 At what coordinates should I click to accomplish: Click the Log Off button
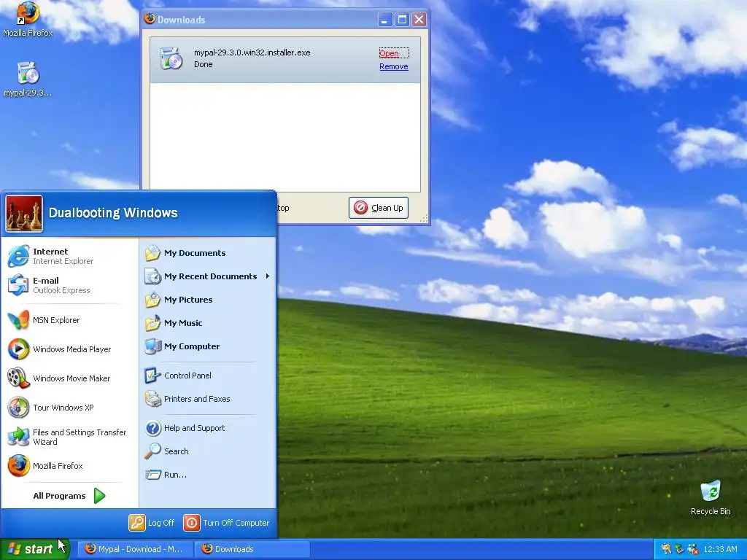click(152, 523)
